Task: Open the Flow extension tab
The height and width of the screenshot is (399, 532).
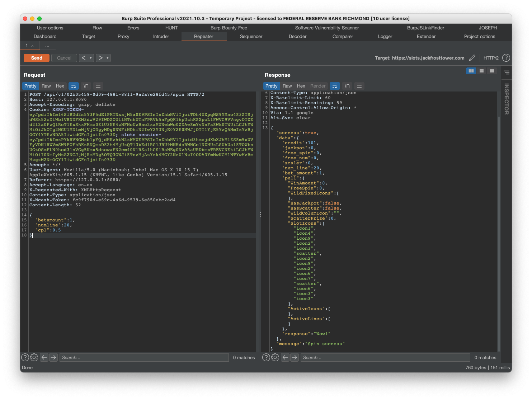Action: coord(97,28)
